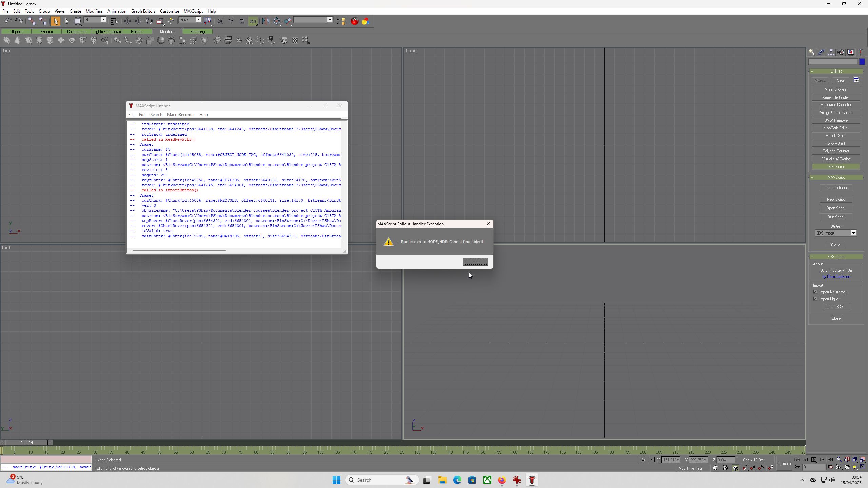Image resolution: width=868 pixels, height=488 pixels.
Task: Open the MacroRecorder menu in MAXScript Listener
Action: point(181,115)
